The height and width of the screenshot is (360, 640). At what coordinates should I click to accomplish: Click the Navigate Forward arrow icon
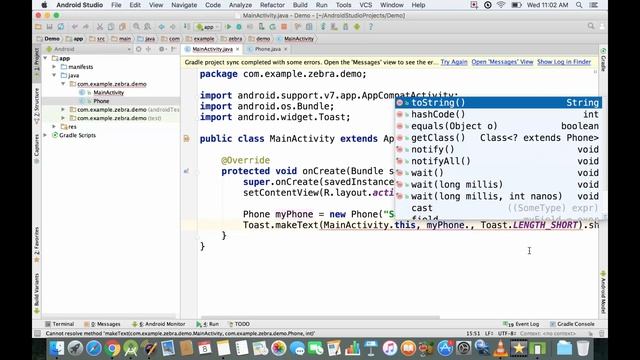(x=173, y=27)
